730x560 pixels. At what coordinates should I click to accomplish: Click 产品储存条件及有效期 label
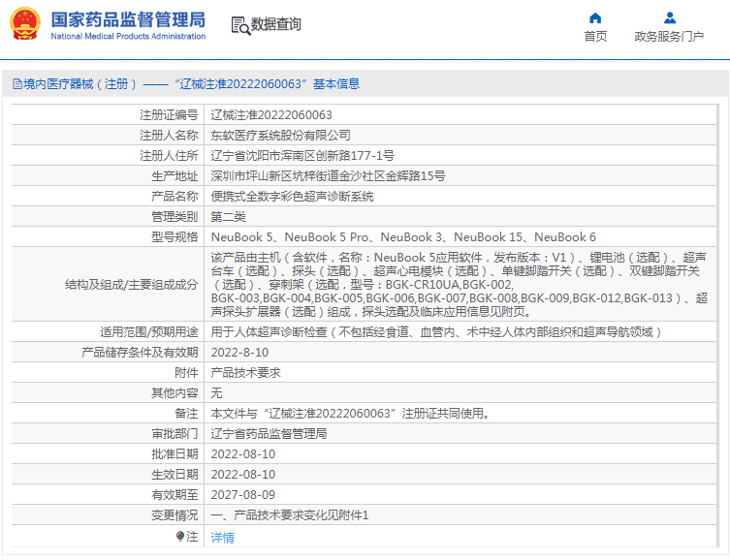point(141,353)
